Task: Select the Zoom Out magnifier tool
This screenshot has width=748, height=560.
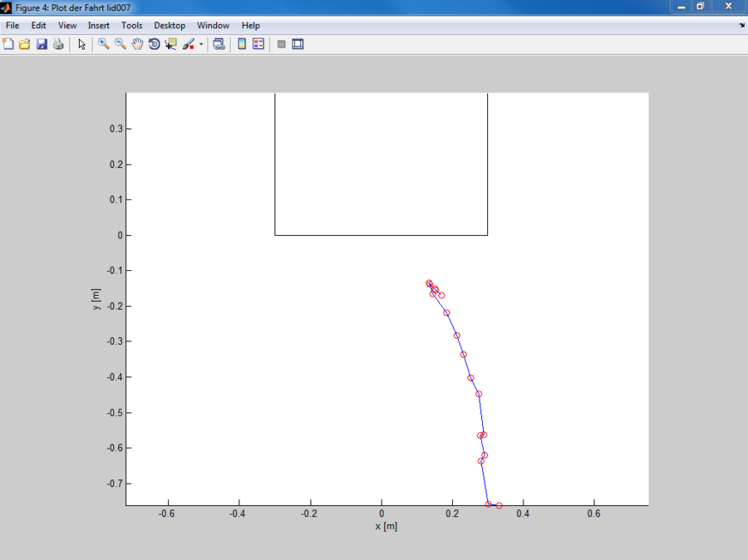Action: pyautogui.click(x=121, y=44)
